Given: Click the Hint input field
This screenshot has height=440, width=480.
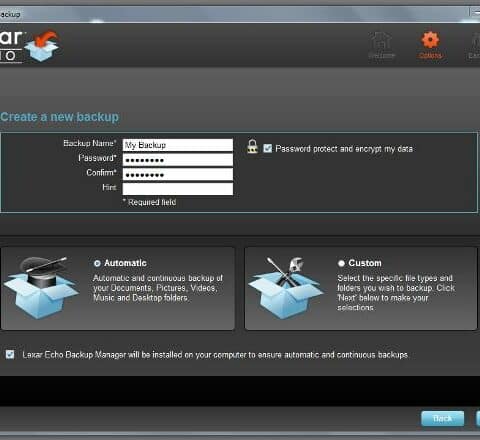Looking at the screenshot, I should pos(178,189).
